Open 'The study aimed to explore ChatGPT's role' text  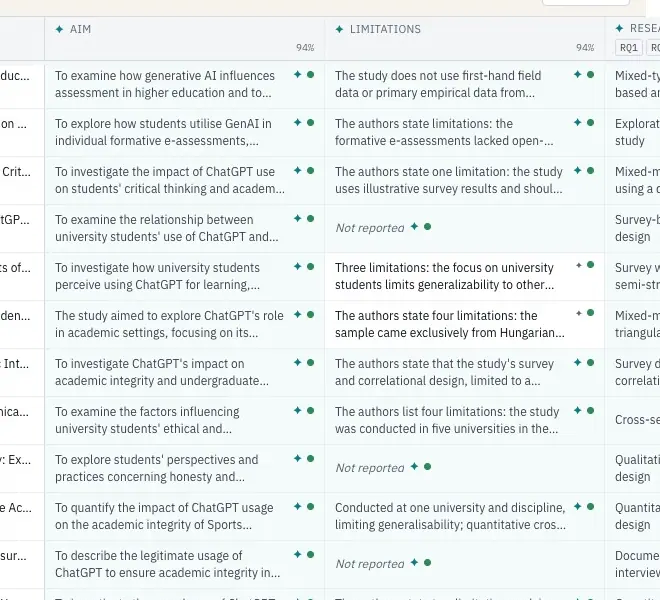point(169,324)
